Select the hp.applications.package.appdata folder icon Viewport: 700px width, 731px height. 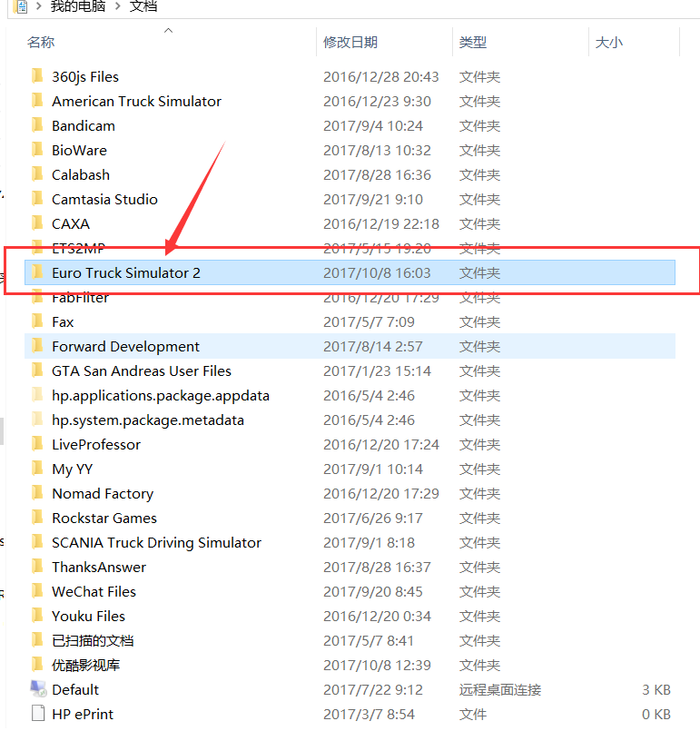click(x=37, y=395)
